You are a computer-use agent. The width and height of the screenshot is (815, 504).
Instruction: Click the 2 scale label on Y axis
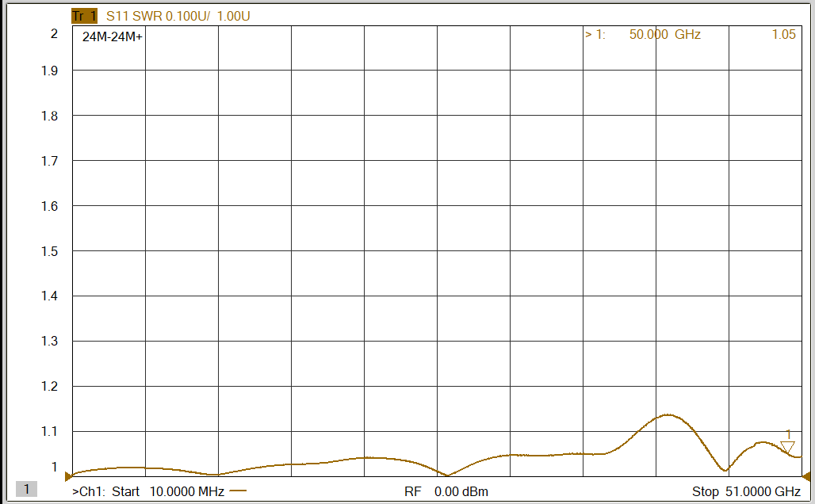tap(54, 34)
